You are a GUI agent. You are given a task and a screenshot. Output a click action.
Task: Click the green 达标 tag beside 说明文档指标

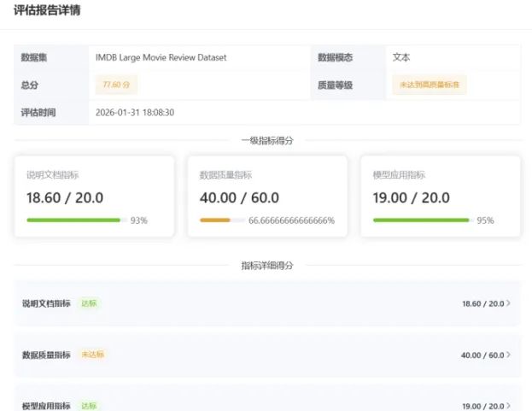89,303
